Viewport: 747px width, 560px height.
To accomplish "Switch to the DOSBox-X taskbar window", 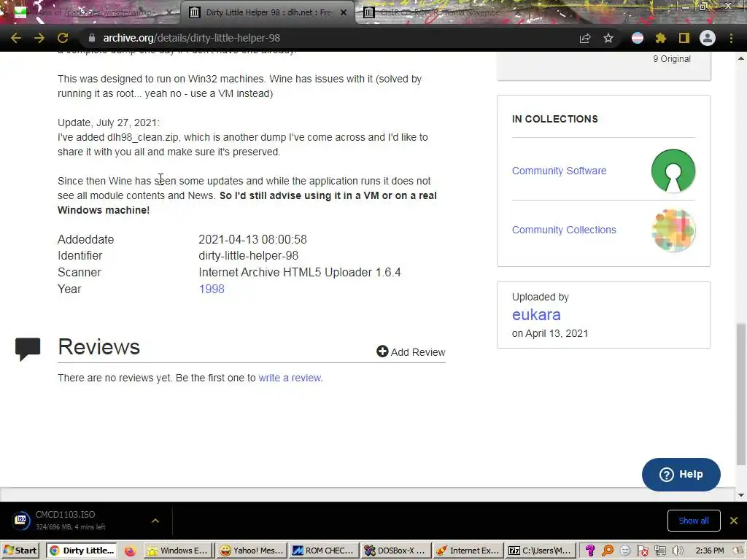I will click(395, 551).
